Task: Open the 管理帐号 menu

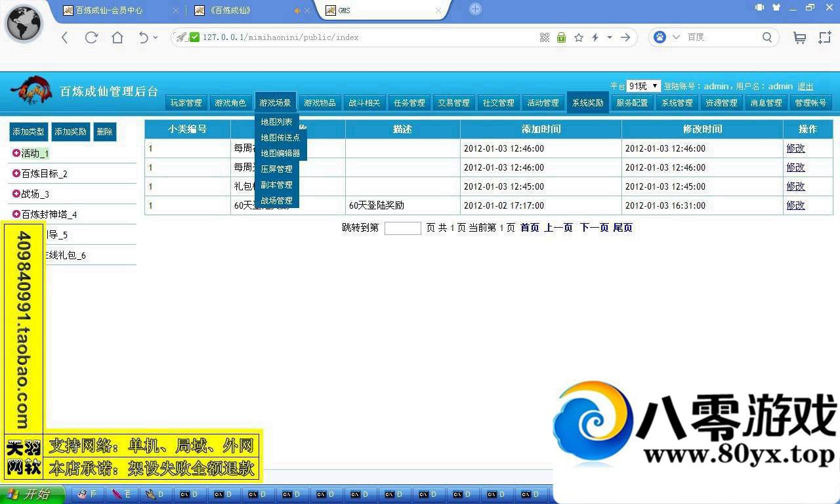Action: tap(810, 103)
